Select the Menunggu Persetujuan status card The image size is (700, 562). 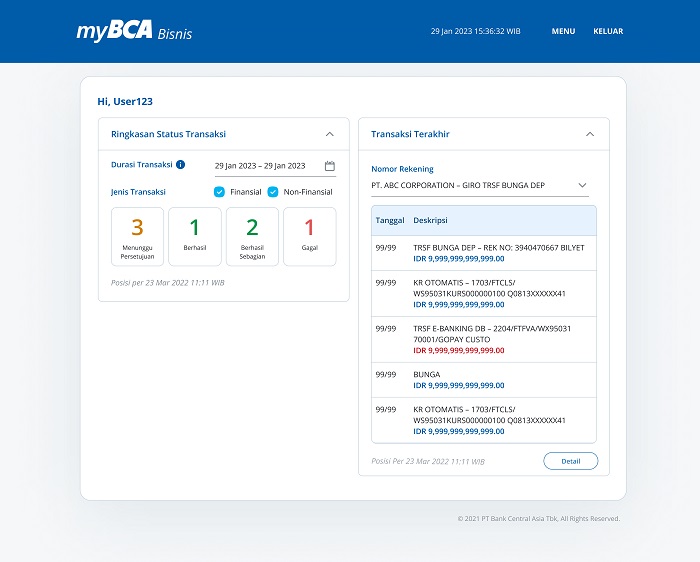138,237
